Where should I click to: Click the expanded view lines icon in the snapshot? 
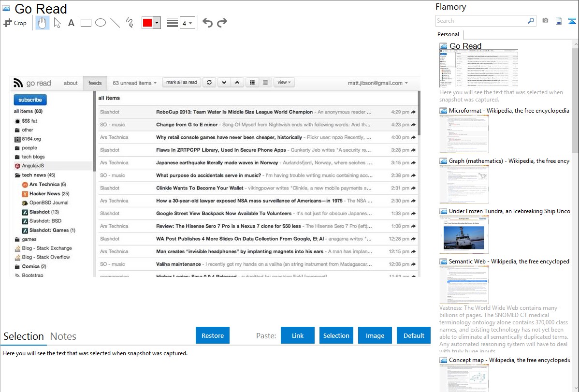(x=265, y=82)
